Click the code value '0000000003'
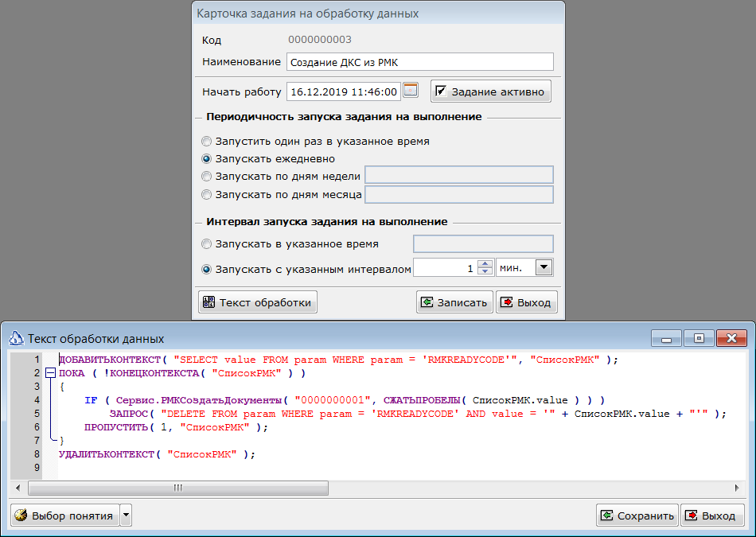 pos(320,40)
